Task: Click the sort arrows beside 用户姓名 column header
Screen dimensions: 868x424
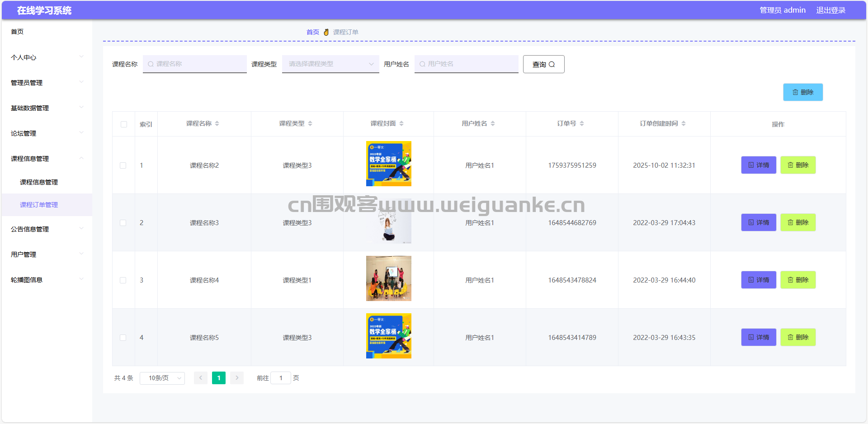Action: pyautogui.click(x=493, y=124)
